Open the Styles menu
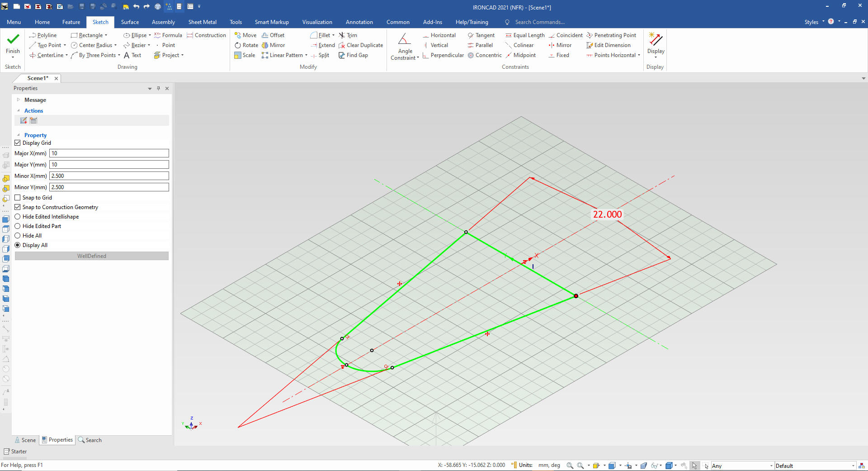 pyautogui.click(x=814, y=22)
